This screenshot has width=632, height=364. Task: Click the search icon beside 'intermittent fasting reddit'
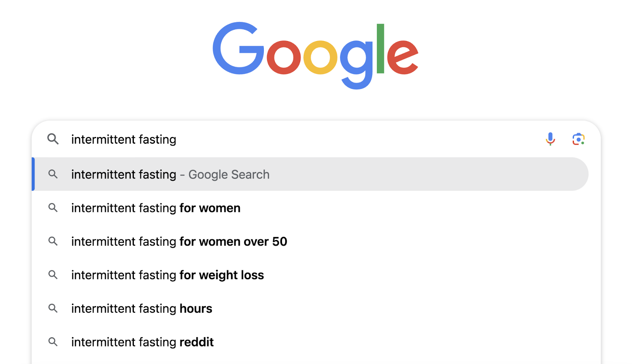[x=53, y=342]
